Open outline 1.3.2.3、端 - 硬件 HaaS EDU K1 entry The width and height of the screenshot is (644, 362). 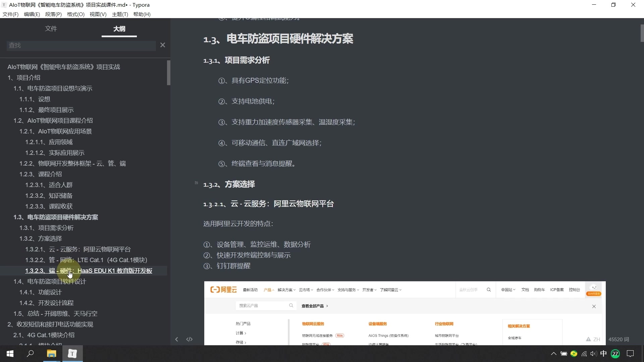[89, 271]
